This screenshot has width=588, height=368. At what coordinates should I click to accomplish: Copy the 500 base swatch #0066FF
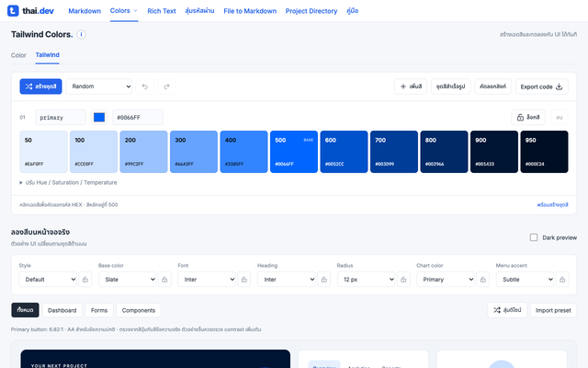click(x=294, y=152)
